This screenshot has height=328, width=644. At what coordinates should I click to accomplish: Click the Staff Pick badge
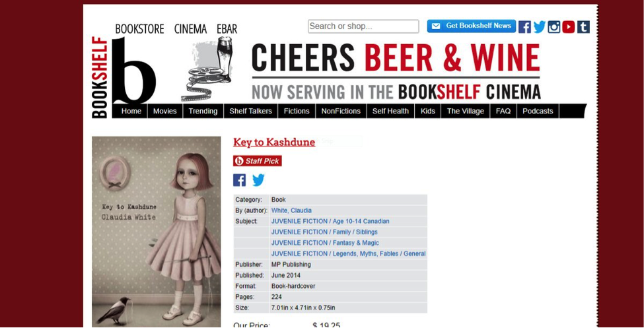coord(258,161)
